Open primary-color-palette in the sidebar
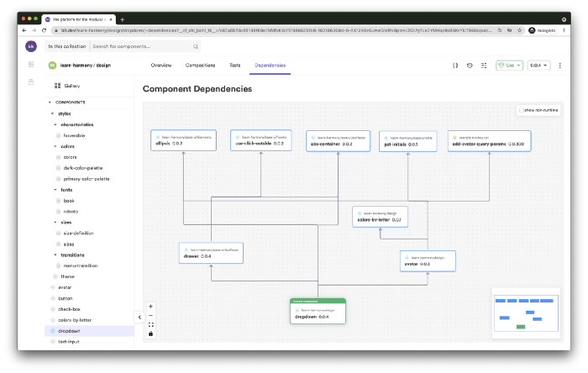The height and width of the screenshot is (373, 588). point(87,179)
